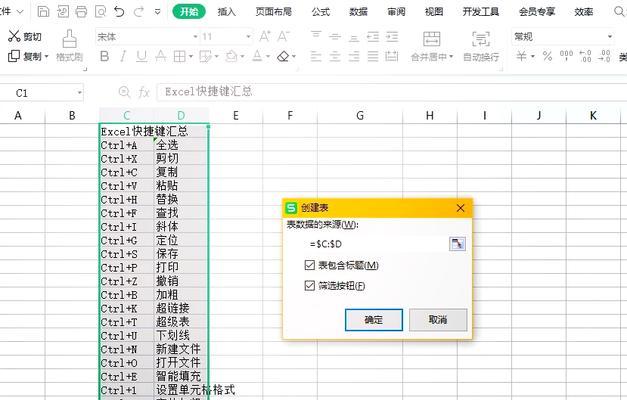Viewport: 627px width, 400px height.
Task: Open the 审阅 tab
Action: [396, 12]
